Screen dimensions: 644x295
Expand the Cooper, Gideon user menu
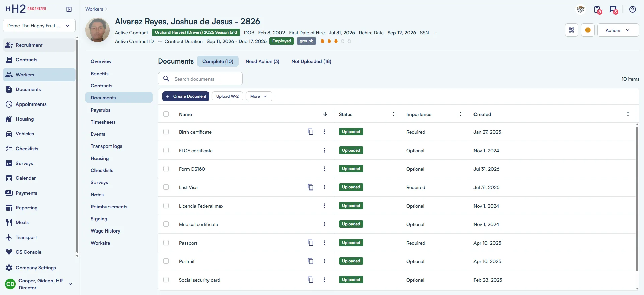pyautogui.click(x=39, y=284)
